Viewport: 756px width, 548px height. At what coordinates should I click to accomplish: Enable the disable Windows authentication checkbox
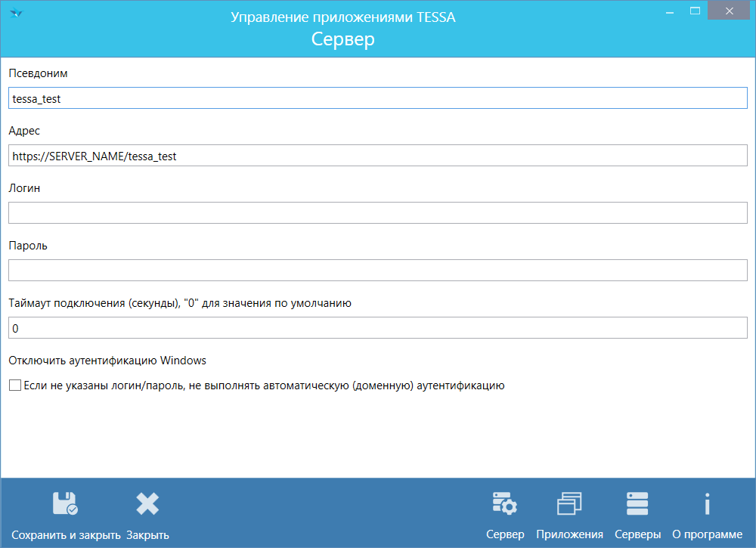tap(14, 385)
